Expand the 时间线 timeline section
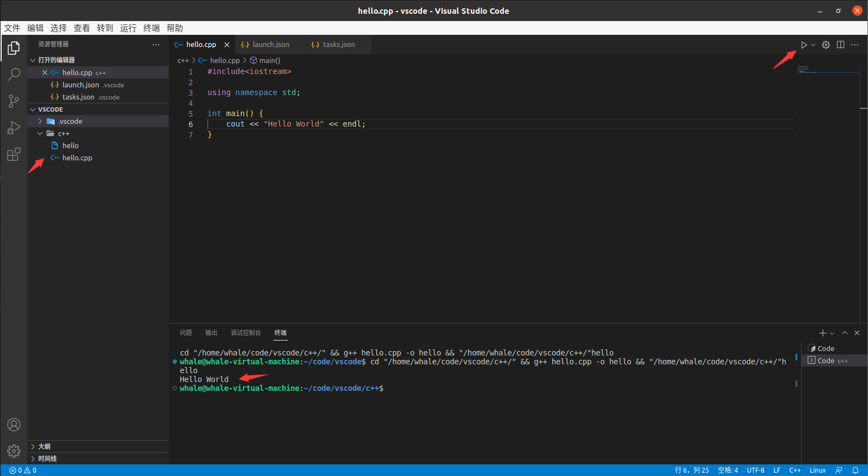The height and width of the screenshot is (476, 868). (98, 459)
